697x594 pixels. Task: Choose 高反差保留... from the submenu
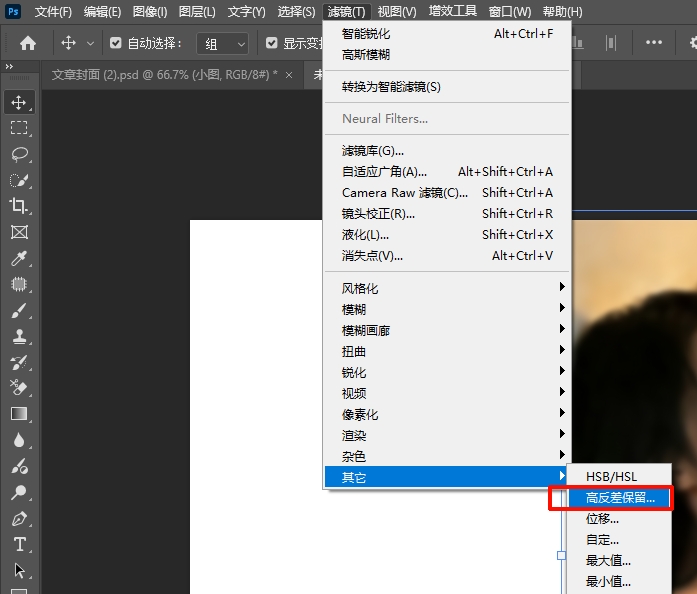[620, 497]
